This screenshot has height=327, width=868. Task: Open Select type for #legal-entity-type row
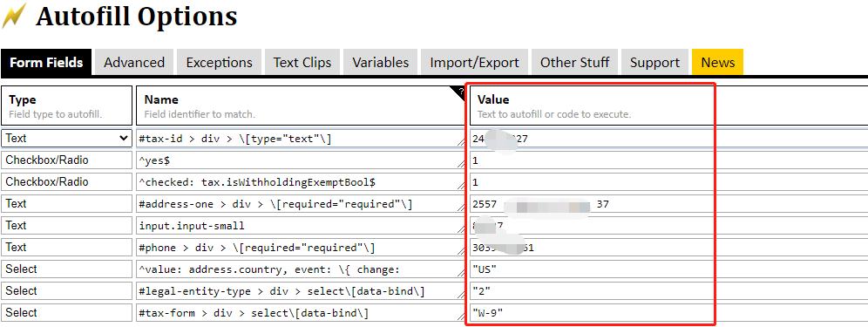point(66,291)
